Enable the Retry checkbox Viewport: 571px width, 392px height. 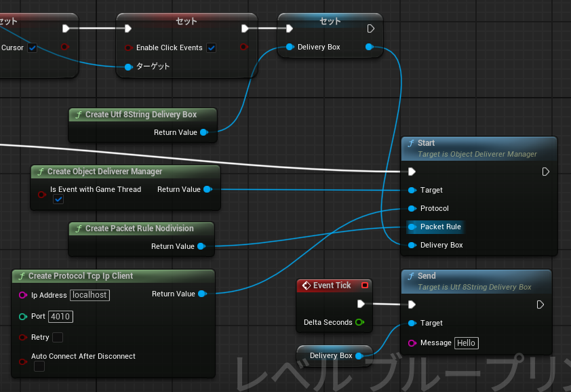tap(58, 337)
